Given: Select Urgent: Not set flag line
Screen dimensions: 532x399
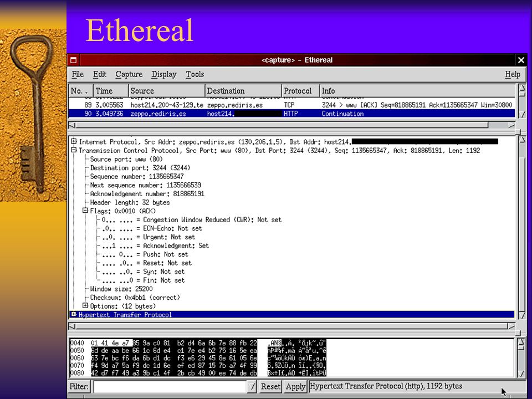Looking at the screenshot, I should [149, 237].
